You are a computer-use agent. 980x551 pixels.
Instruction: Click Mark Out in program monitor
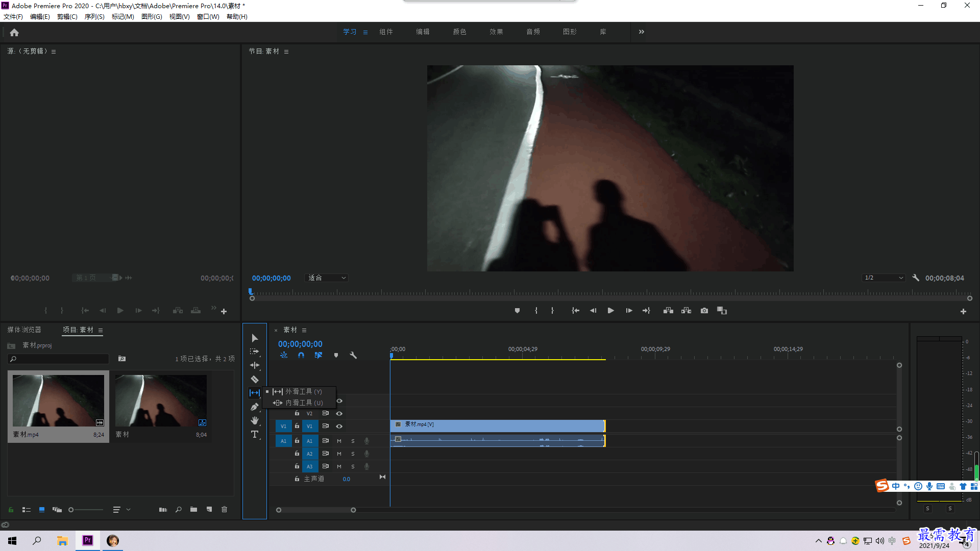(x=552, y=311)
